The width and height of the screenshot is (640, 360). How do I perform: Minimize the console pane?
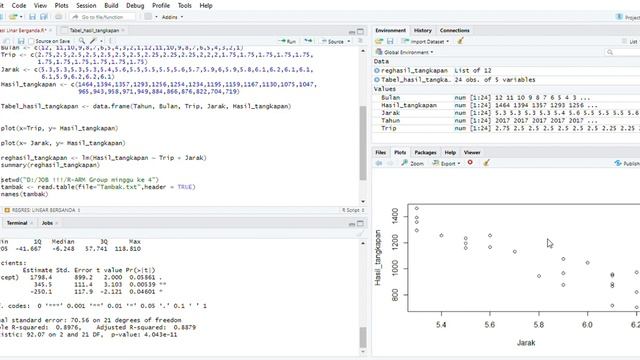tap(352, 224)
